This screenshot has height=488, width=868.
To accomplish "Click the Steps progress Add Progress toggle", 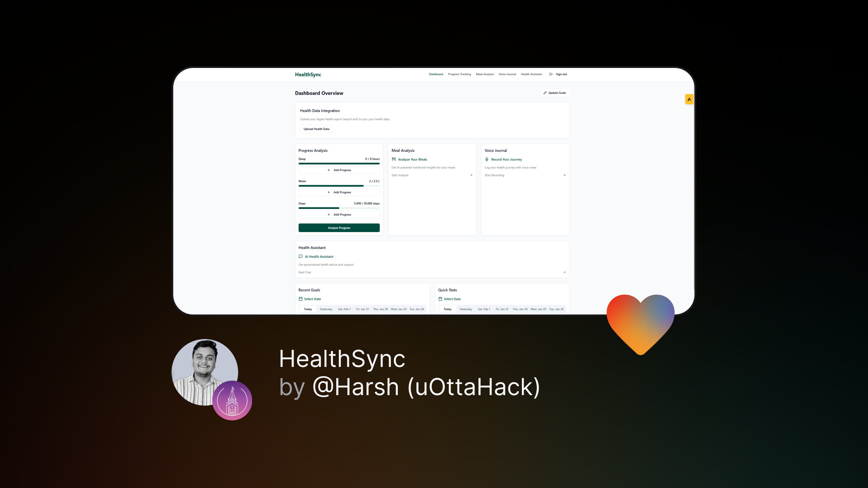I will (x=339, y=214).
